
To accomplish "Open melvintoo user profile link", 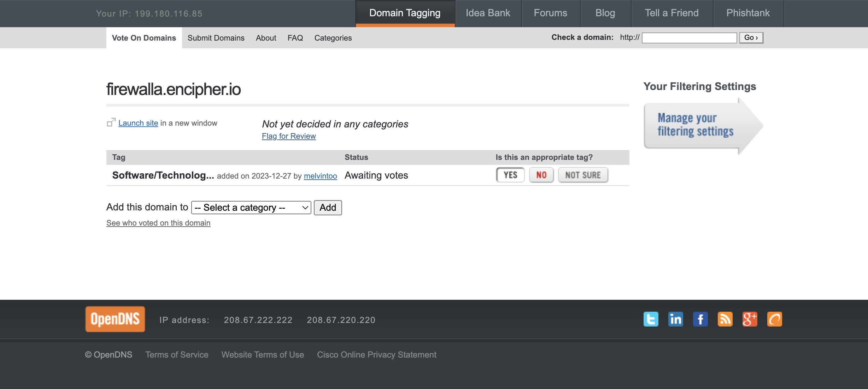I will tap(321, 176).
